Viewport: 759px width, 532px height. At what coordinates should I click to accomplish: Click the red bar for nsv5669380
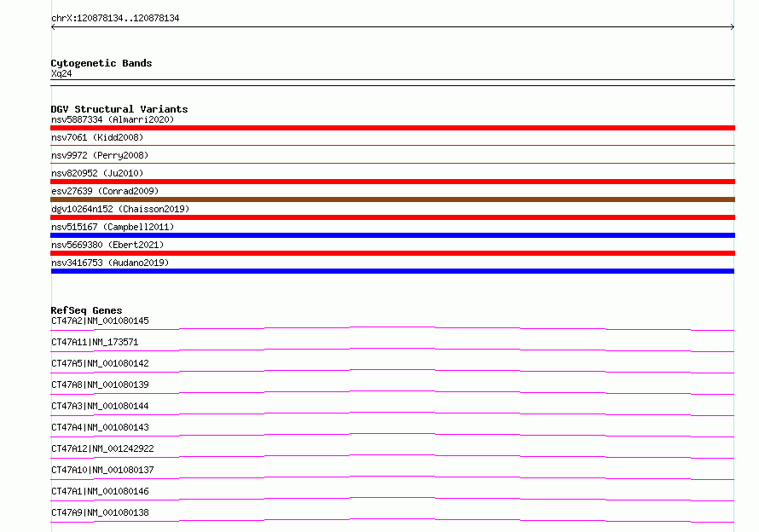392,253
